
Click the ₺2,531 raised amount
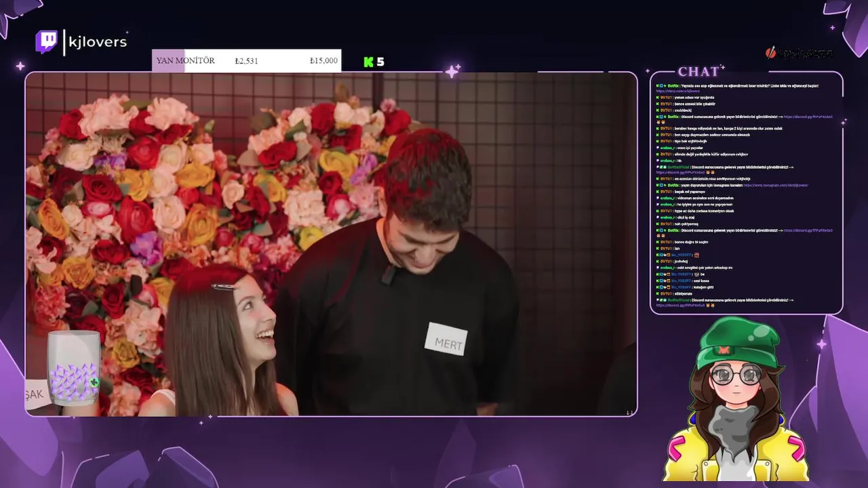(x=246, y=61)
